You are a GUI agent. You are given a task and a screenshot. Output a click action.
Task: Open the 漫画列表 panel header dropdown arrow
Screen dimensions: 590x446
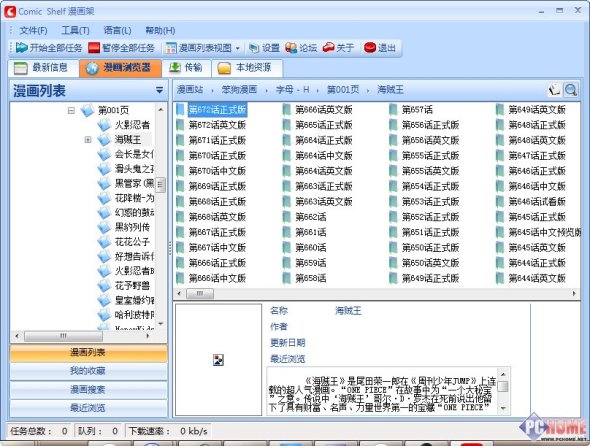(160, 90)
